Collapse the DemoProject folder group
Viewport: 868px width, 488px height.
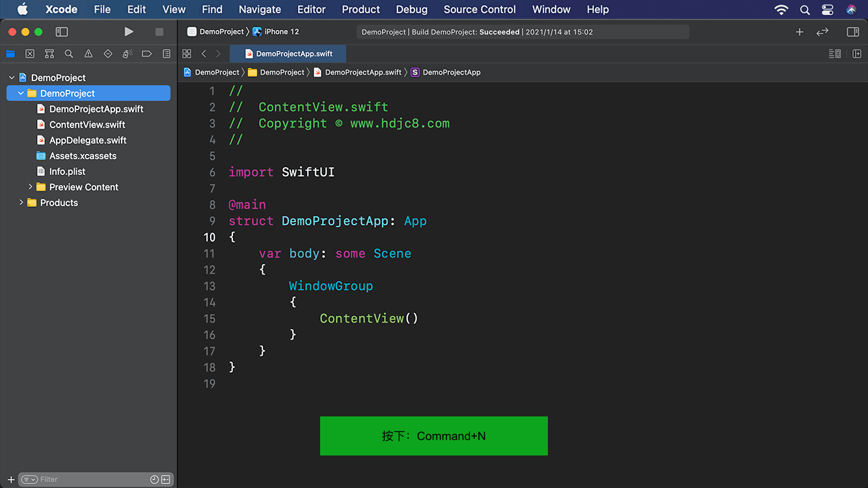click(x=21, y=93)
